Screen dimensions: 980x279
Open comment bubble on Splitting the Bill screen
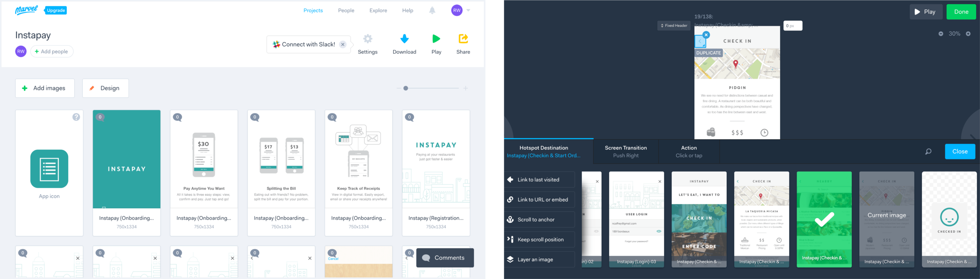255,117
